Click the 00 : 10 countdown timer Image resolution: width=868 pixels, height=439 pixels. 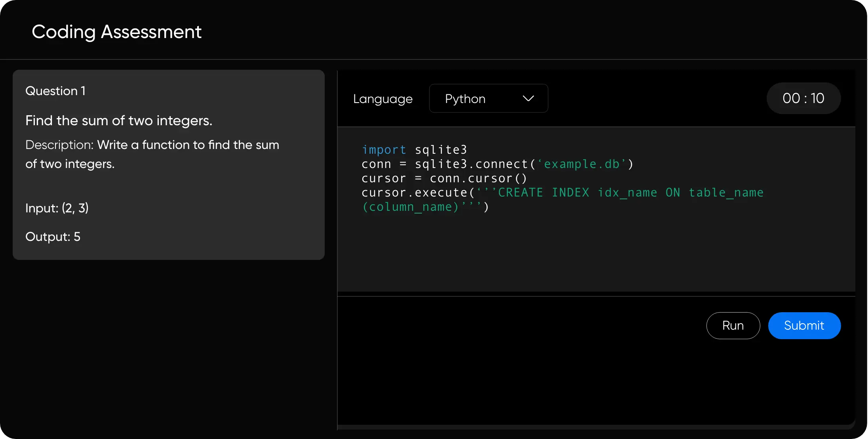click(x=803, y=98)
